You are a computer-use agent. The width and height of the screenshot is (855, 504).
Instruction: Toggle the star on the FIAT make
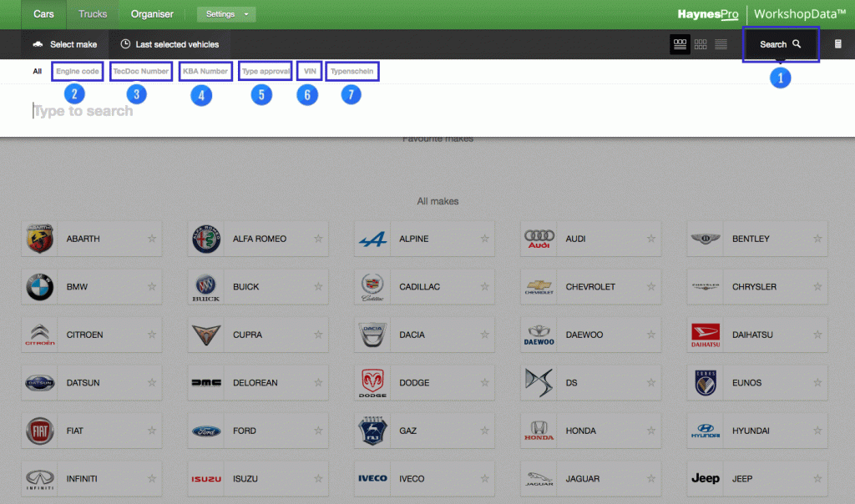(x=151, y=431)
